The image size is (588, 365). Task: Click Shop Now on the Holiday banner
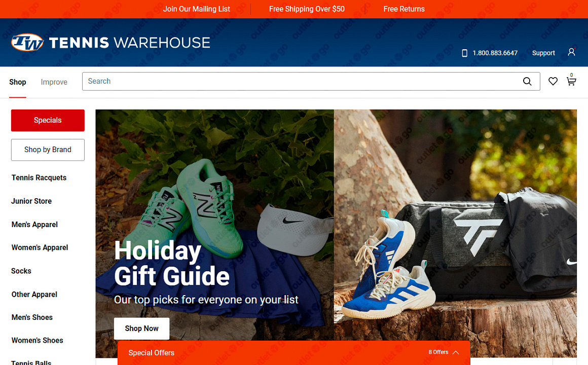click(142, 328)
